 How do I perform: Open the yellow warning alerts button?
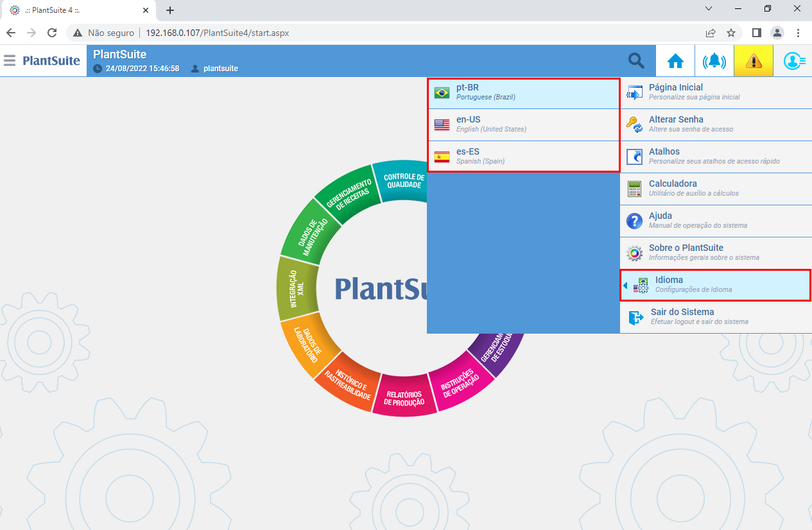[x=754, y=61]
